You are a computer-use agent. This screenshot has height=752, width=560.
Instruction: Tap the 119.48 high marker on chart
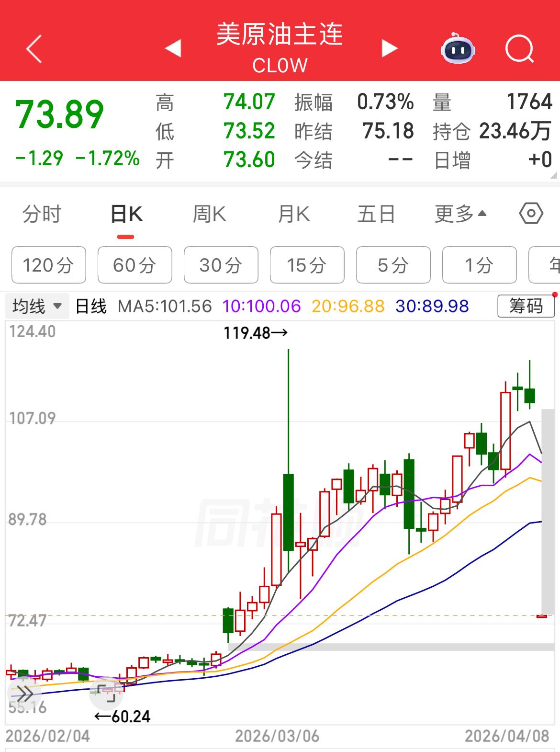[256, 332]
